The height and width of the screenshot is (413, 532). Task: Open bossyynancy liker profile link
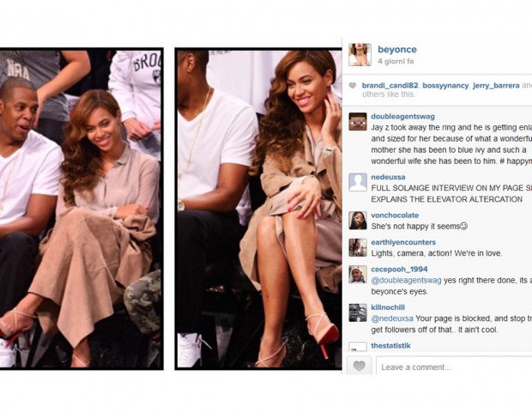coord(445,86)
